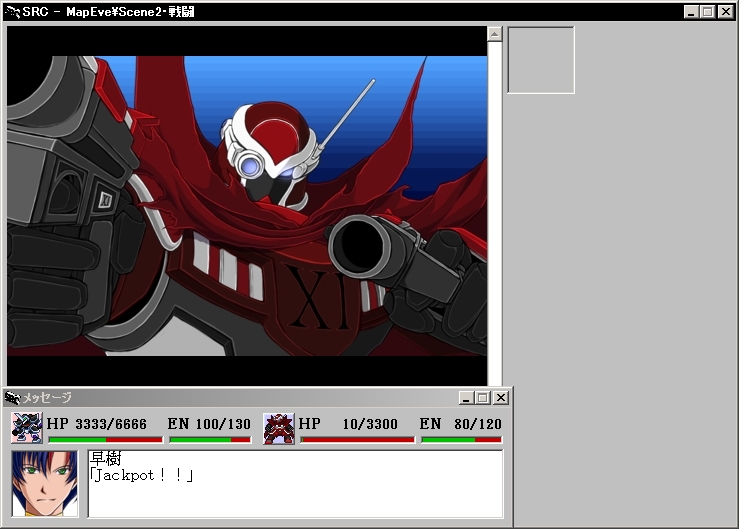Click the SRC application icon in the main title bar

pos(12,11)
